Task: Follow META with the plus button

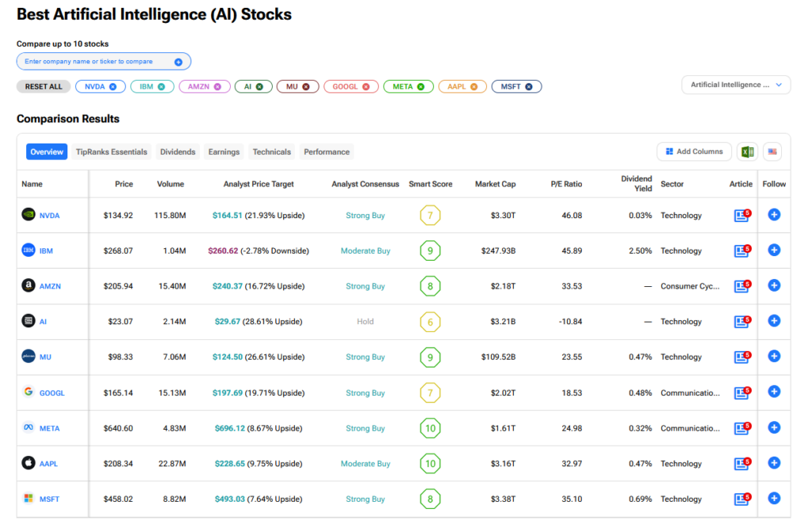Action: coord(774,427)
